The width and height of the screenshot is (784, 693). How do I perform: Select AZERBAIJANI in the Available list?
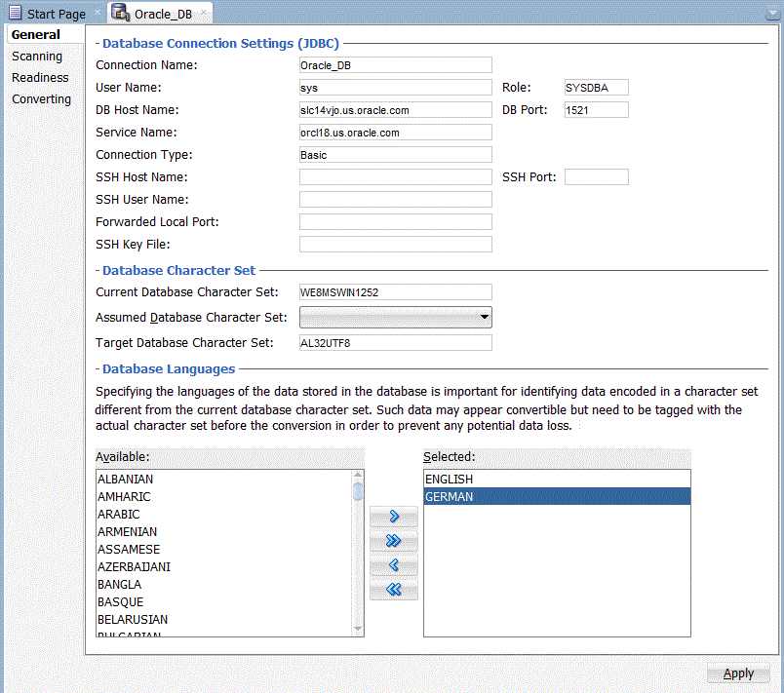point(224,566)
